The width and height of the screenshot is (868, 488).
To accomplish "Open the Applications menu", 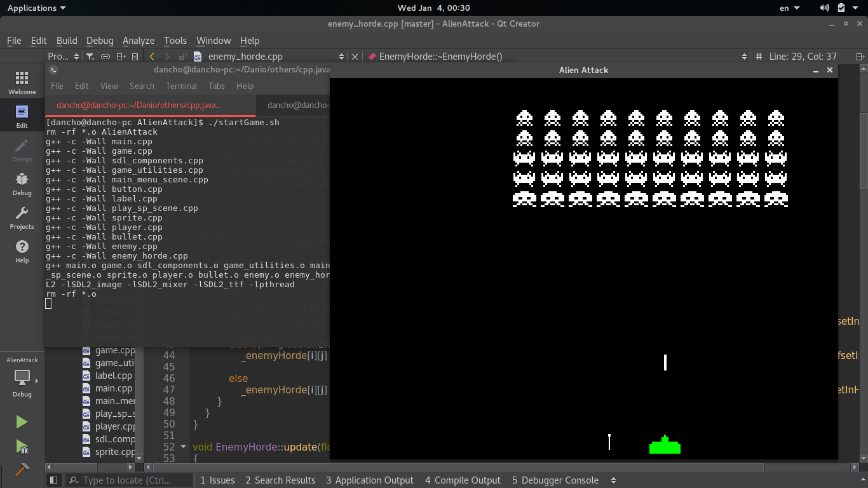I will 36,8.
